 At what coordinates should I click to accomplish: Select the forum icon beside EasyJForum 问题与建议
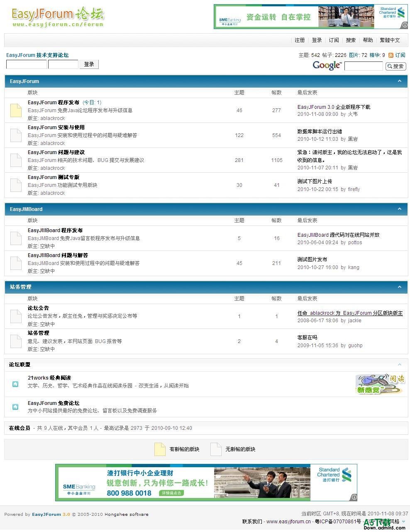pyautogui.click(x=16, y=160)
